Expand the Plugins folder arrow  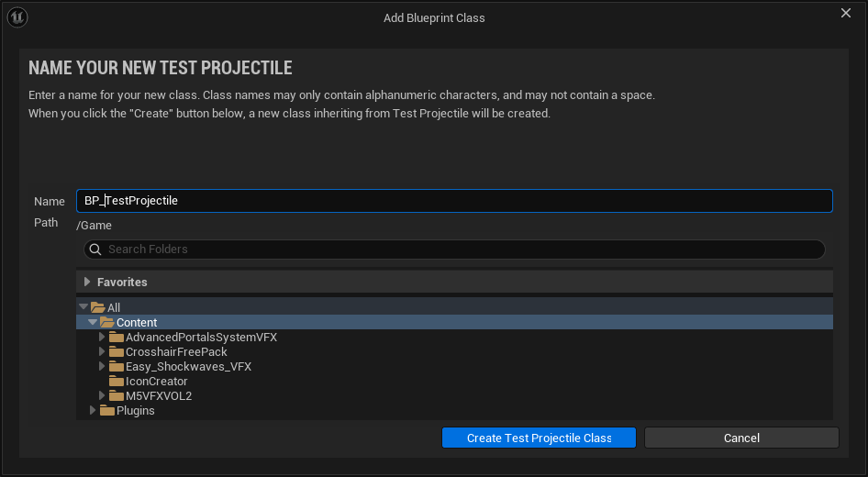point(93,411)
